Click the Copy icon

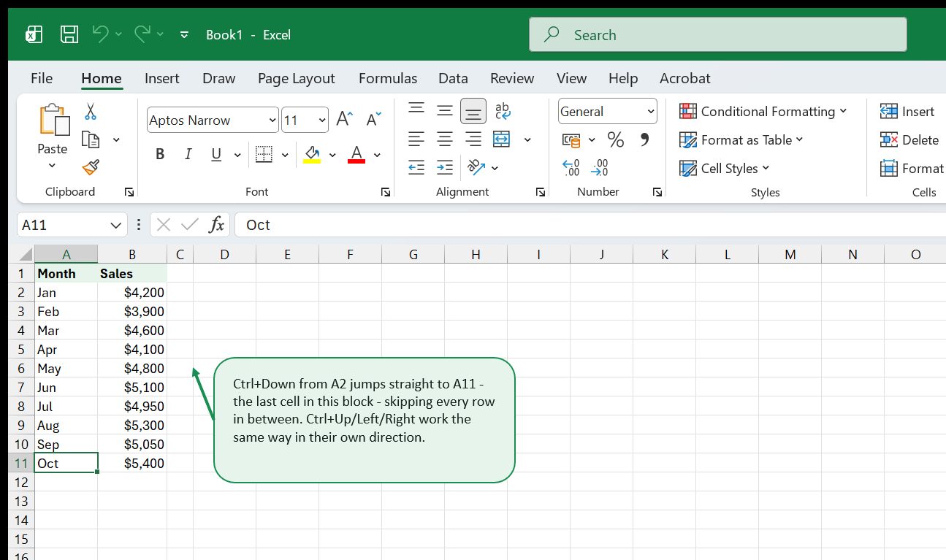(x=91, y=139)
